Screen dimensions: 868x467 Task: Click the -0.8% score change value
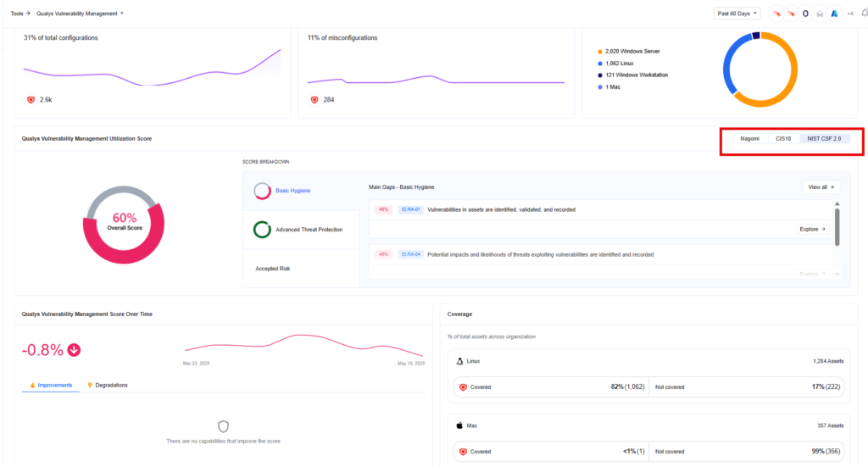[42, 350]
